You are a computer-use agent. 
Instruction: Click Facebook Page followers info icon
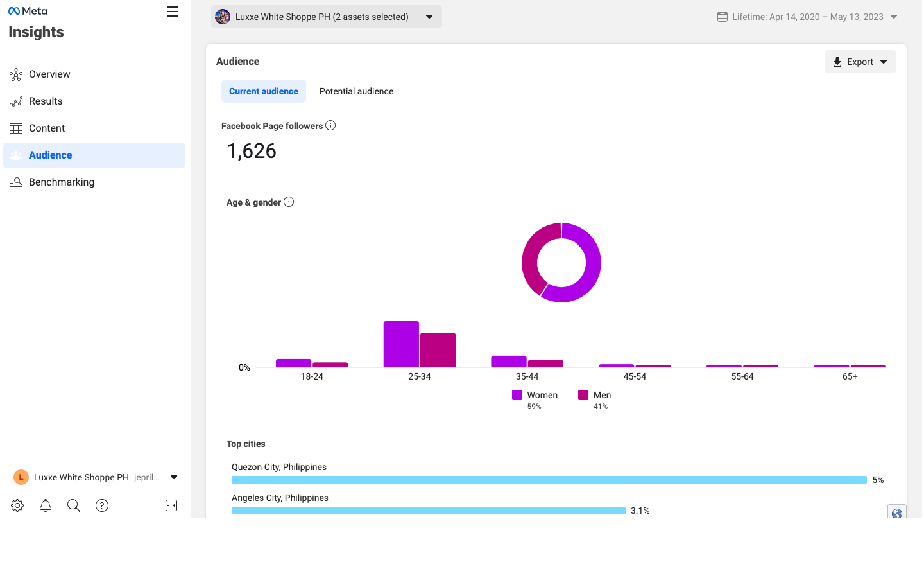click(x=330, y=125)
